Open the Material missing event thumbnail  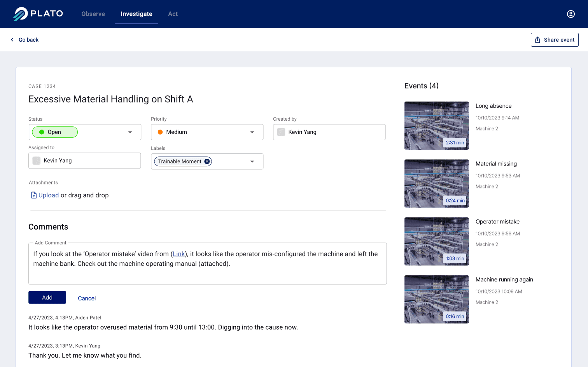[436, 183]
